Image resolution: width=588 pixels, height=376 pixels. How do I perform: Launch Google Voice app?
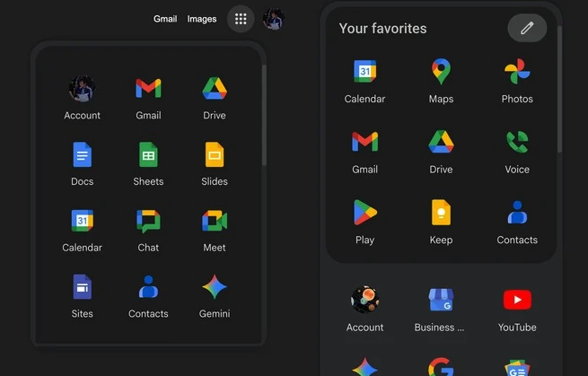click(517, 152)
